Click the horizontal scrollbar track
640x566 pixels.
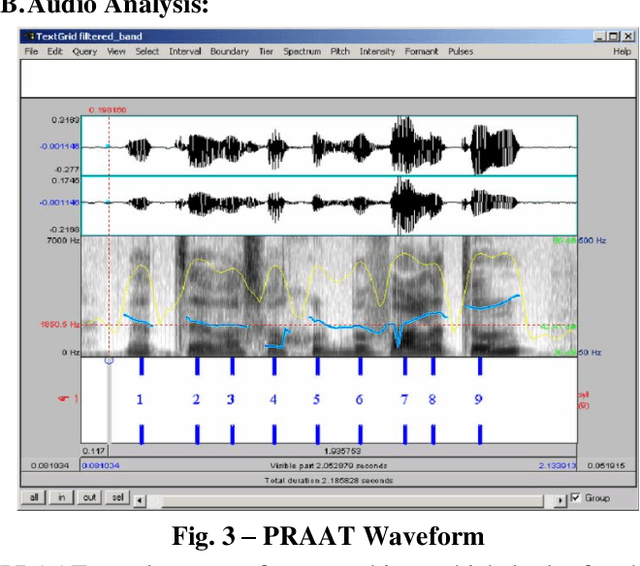(350, 498)
